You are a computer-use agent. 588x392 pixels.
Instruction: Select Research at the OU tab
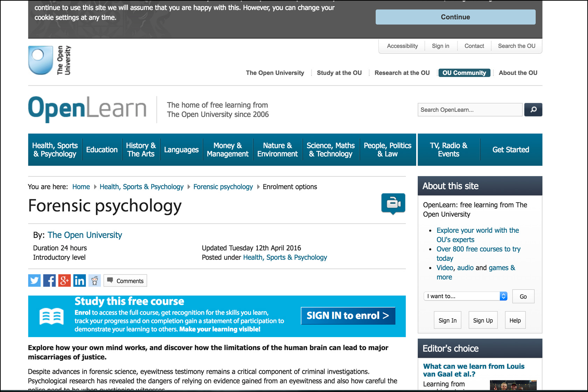click(402, 73)
